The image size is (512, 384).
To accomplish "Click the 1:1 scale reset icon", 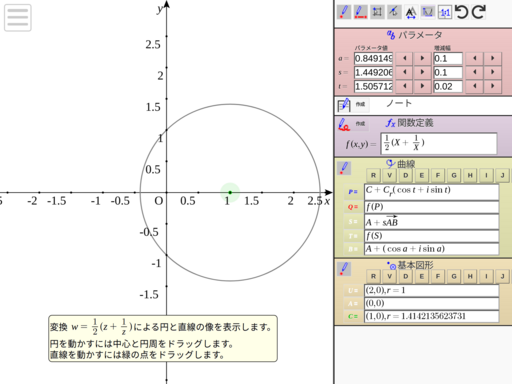I will click(445, 12).
